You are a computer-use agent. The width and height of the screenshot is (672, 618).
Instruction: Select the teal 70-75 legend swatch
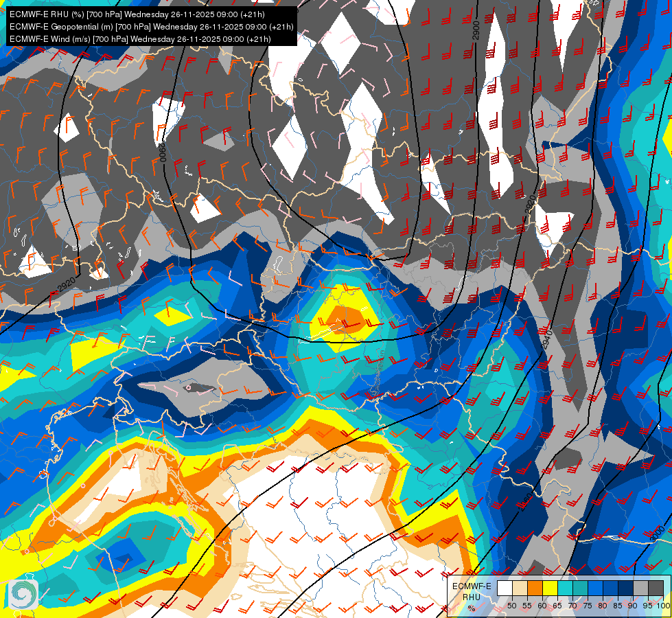[580, 588]
